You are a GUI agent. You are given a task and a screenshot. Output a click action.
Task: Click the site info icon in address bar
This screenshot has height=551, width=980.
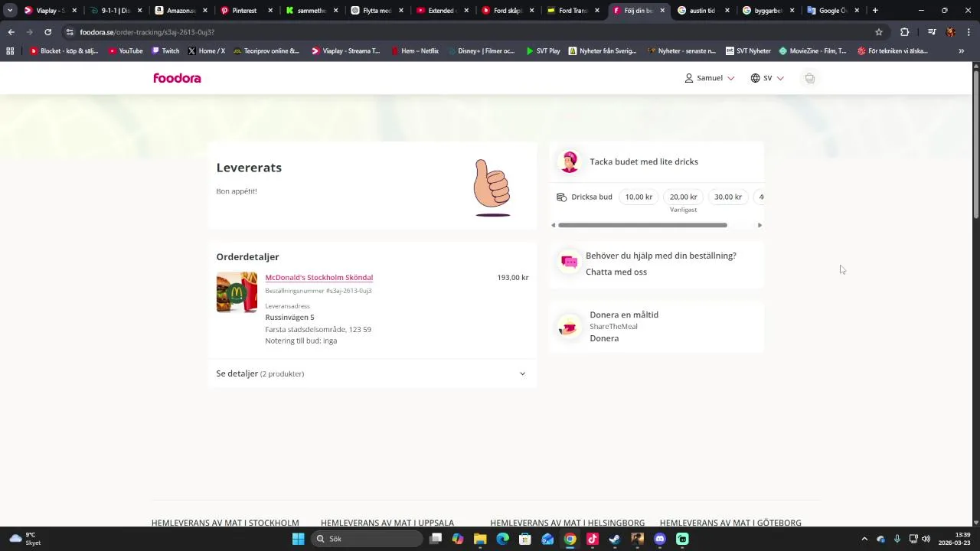tap(70, 32)
